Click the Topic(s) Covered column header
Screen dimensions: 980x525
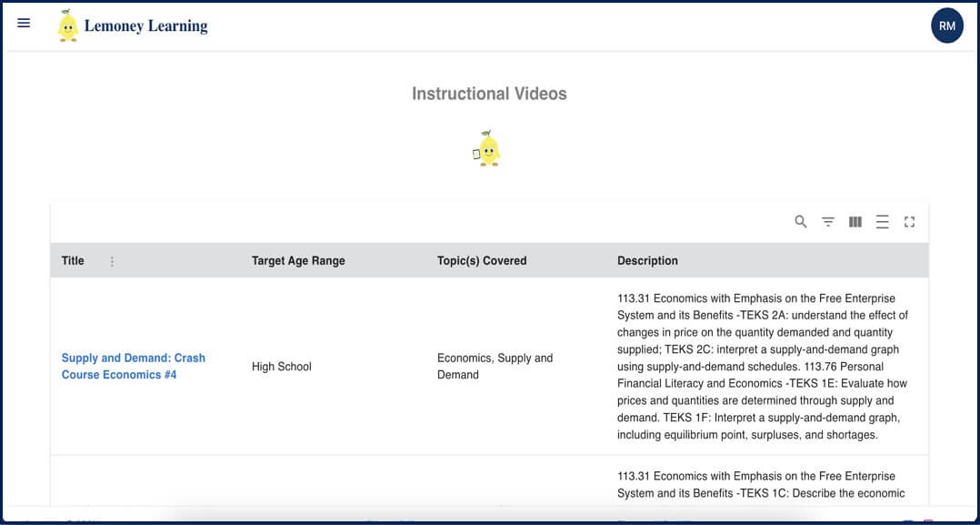coord(482,261)
